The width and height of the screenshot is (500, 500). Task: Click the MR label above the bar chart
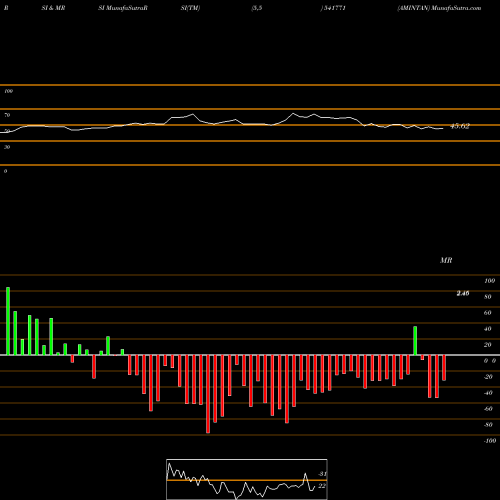coord(446,260)
